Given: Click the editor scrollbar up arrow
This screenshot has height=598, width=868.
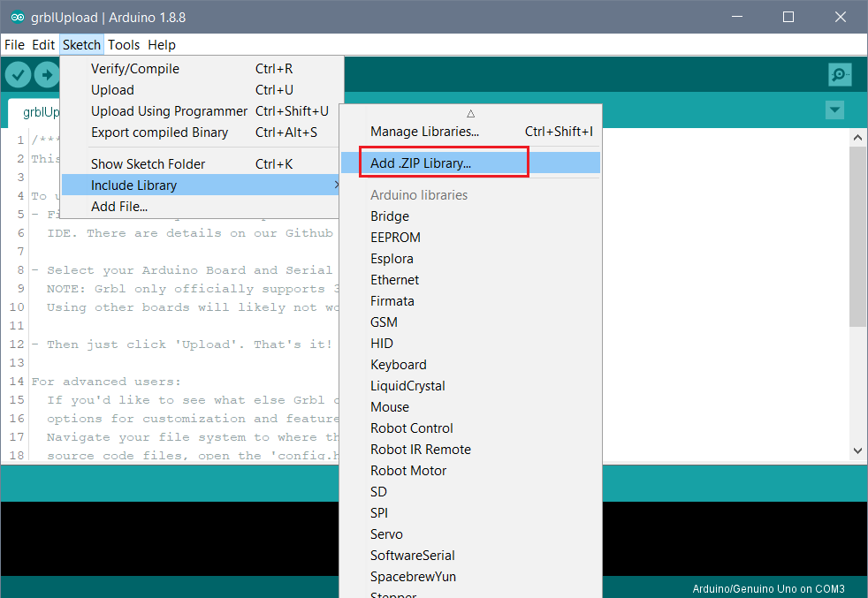Looking at the screenshot, I should [x=857, y=137].
